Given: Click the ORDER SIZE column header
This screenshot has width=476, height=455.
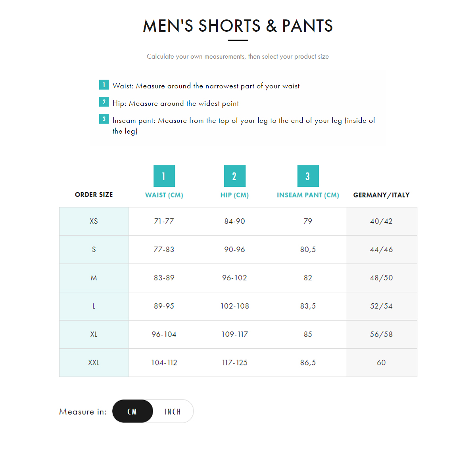Looking at the screenshot, I should point(94,195).
